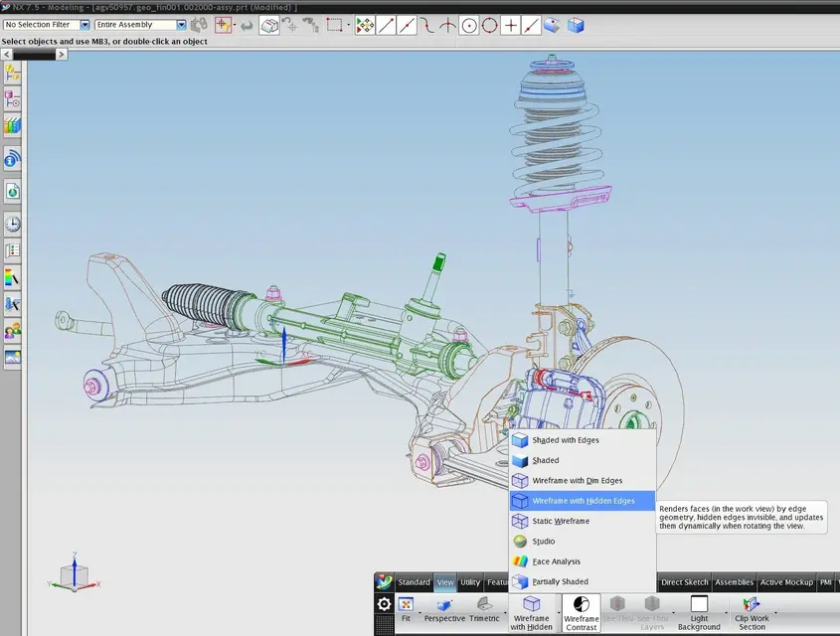The width and height of the screenshot is (840, 636).
Task: Open the Constraint Navigator sidebar icon
Action: point(12,99)
